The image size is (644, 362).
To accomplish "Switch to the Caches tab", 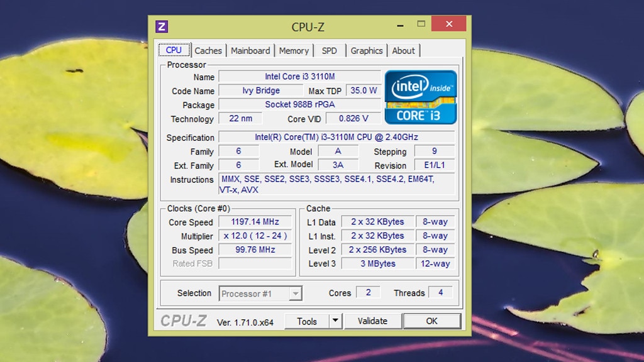I will tap(208, 50).
